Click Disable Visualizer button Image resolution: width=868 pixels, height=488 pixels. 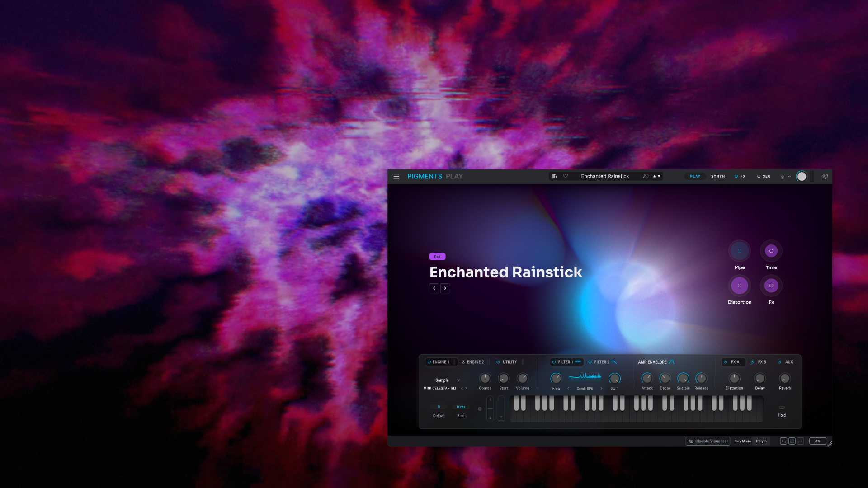[708, 441]
